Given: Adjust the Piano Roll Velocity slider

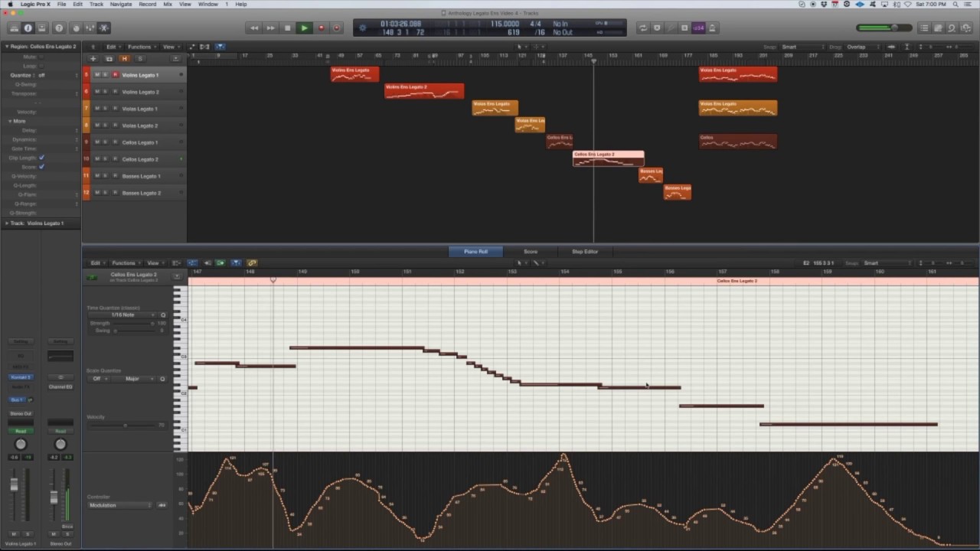Looking at the screenshot, I should (x=122, y=425).
